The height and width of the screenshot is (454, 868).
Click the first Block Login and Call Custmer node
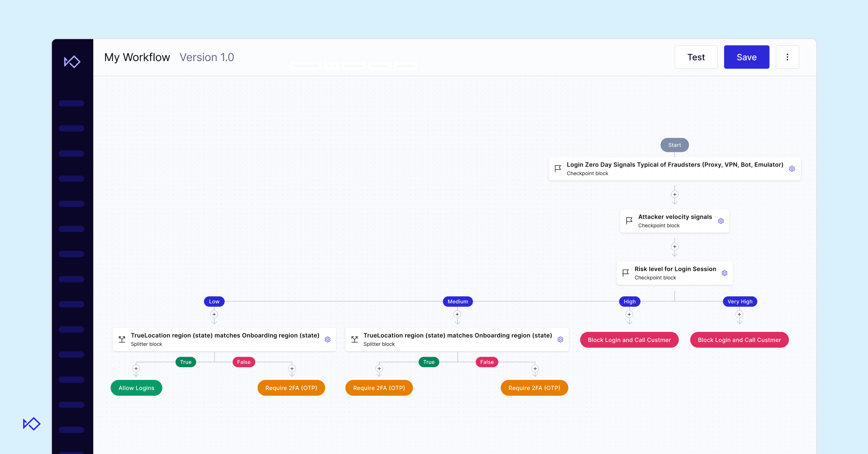(x=629, y=340)
